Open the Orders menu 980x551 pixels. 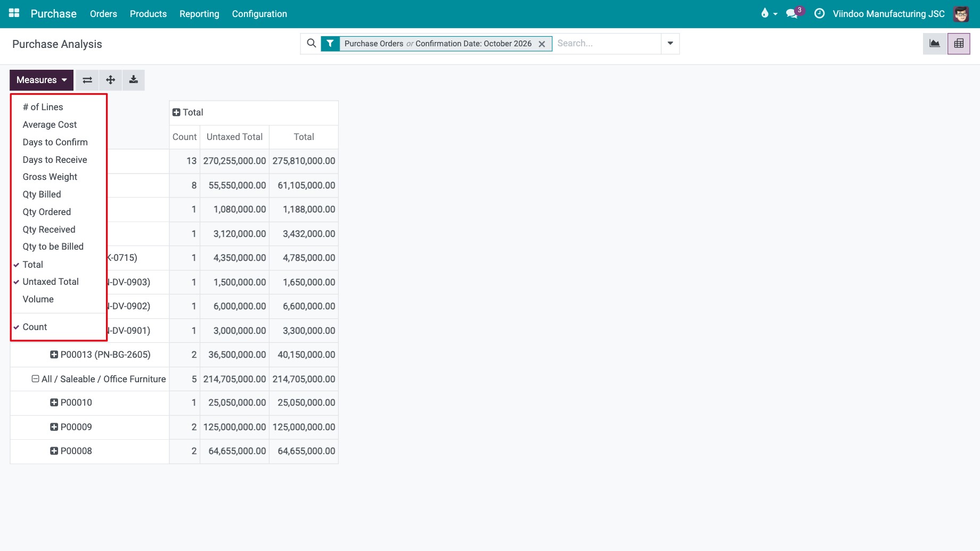(103, 14)
